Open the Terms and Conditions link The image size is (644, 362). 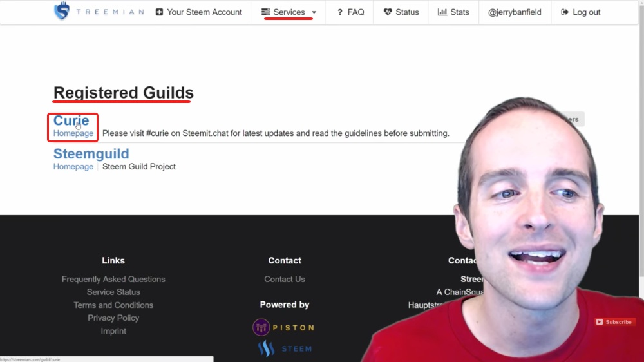(x=113, y=305)
